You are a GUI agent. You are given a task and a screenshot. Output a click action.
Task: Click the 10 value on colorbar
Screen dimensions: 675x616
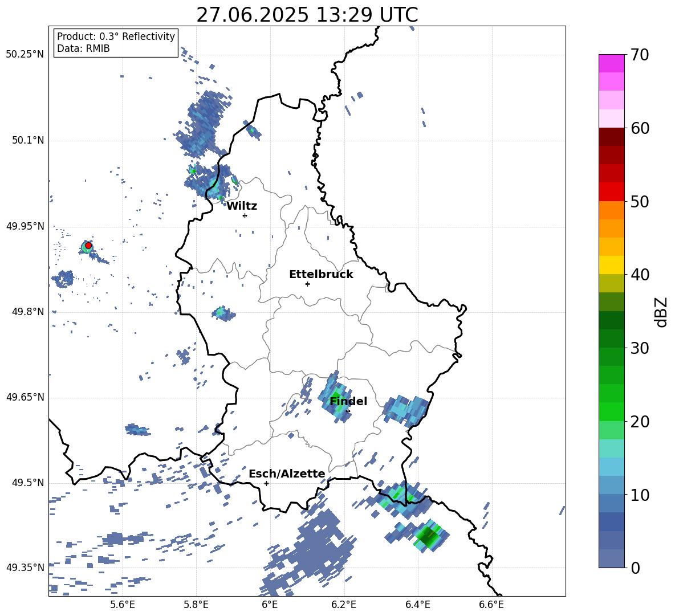[640, 495]
